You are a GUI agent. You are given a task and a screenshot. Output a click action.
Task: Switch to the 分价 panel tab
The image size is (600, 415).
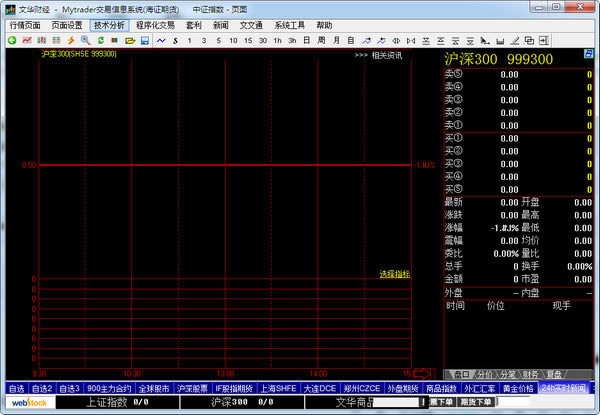[485, 374]
